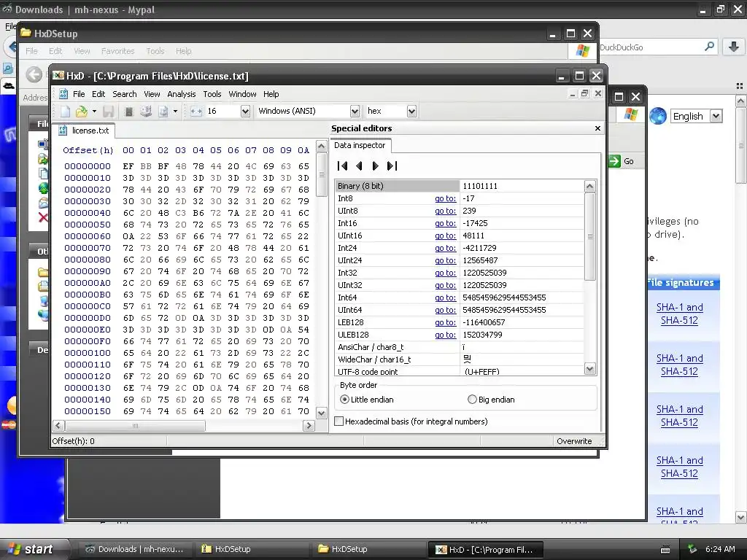Viewport: 747px width, 560px height.
Task: Jump to last byte in Data inspector
Action: pyautogui.click(x=392, y=166)
